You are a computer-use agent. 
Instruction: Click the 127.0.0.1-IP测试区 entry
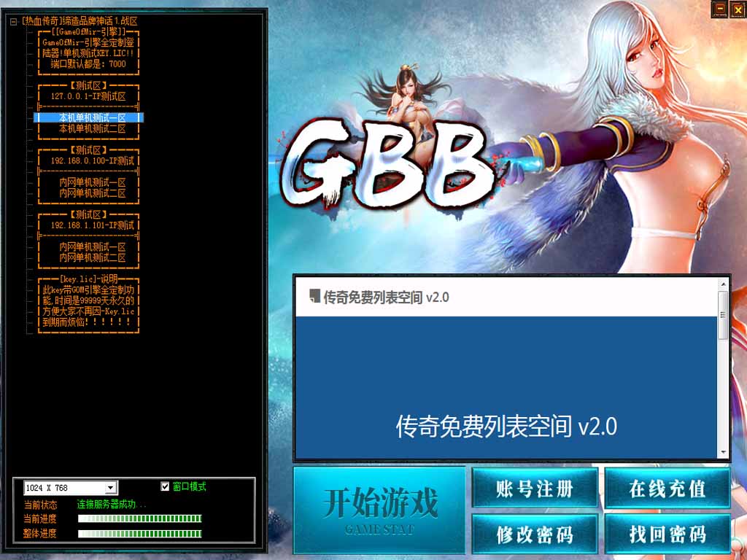[x=88, y=96]
